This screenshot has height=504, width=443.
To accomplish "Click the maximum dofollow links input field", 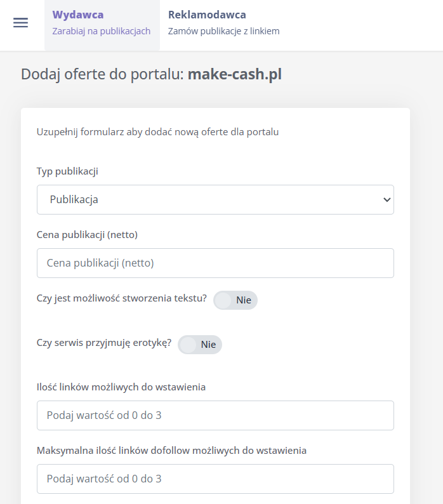I will coord(215,479).
